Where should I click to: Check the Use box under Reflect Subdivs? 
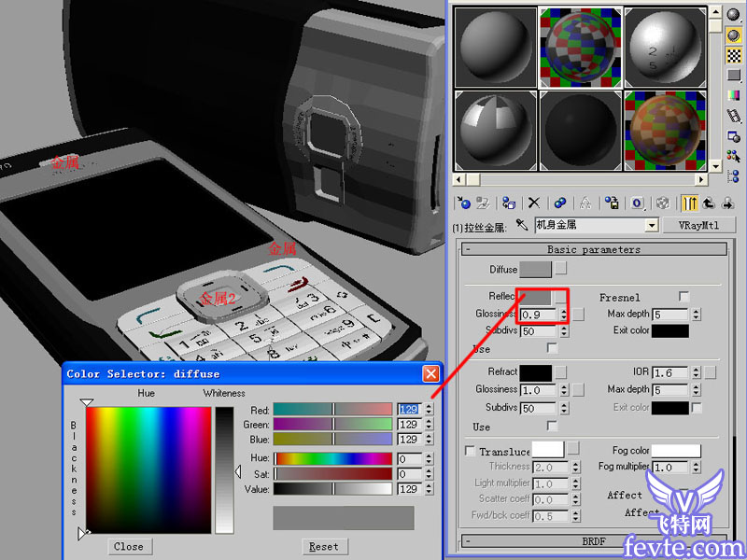click(552, 348)
